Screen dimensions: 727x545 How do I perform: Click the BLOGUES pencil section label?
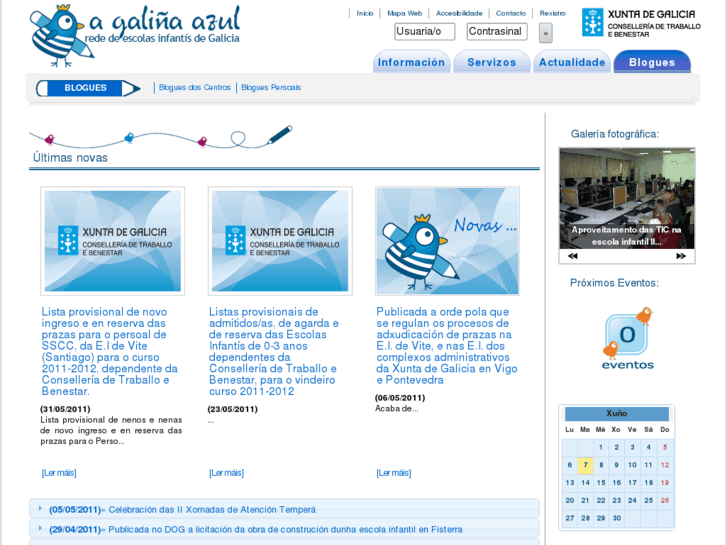tap(88, 88)
